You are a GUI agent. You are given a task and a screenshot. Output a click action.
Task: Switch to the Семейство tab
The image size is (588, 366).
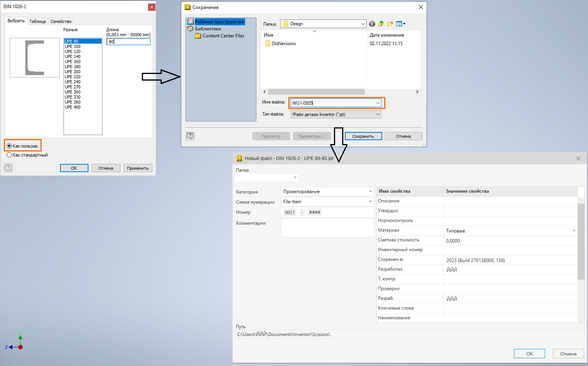click(x=61, y=21)
